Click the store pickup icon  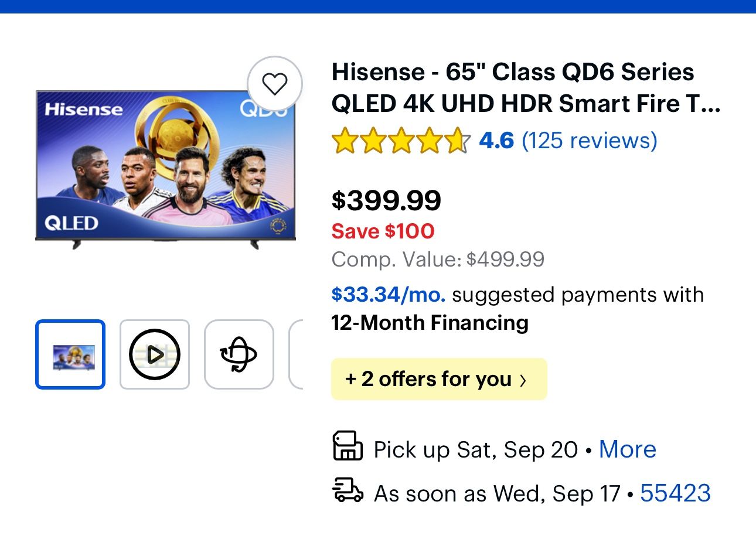click(348, 446)
